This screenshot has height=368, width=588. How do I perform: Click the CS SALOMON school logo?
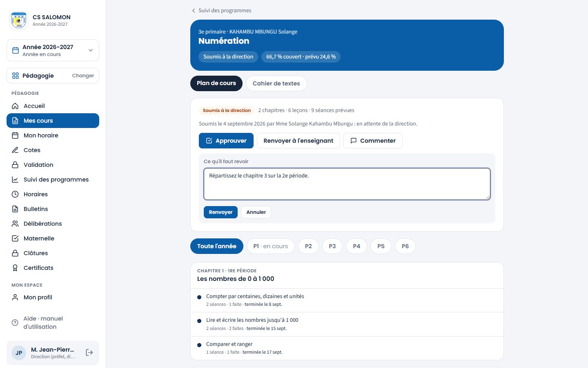coord(18,20)
